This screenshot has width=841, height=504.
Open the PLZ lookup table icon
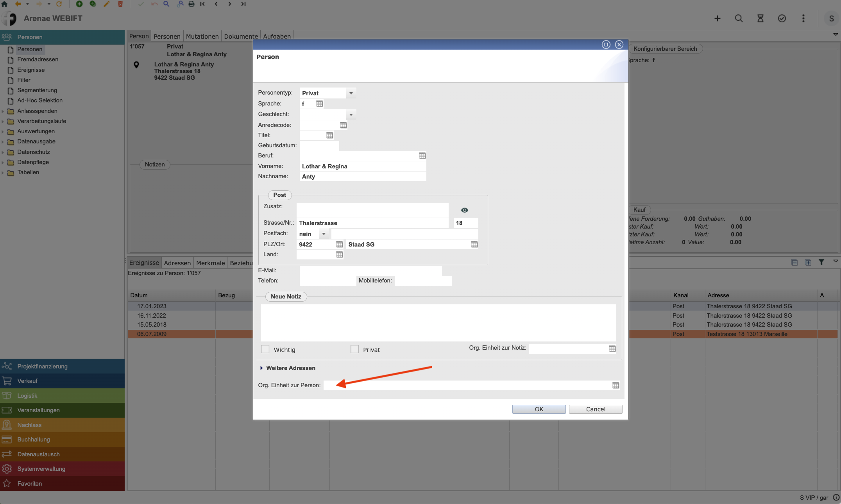tap(339, 244)
